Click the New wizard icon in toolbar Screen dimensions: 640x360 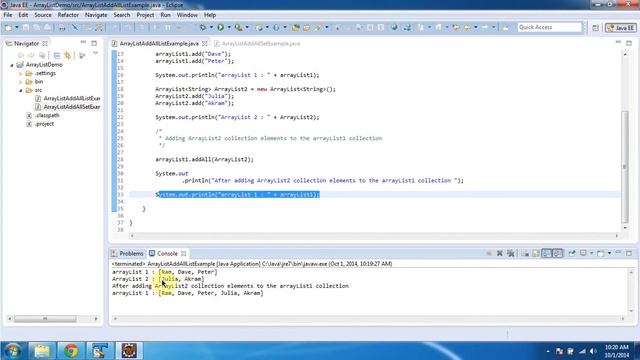(x=9, y=27)
